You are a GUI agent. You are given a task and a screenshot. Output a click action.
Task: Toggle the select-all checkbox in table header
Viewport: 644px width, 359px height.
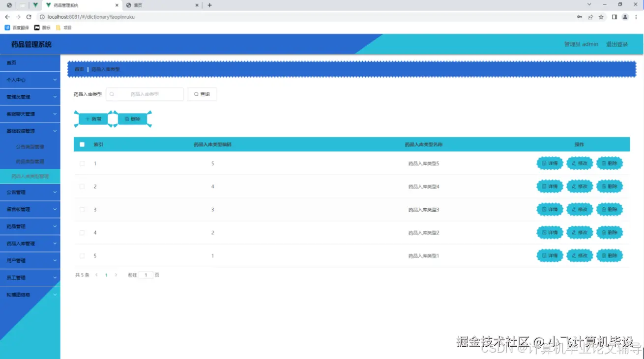point(82,144)
